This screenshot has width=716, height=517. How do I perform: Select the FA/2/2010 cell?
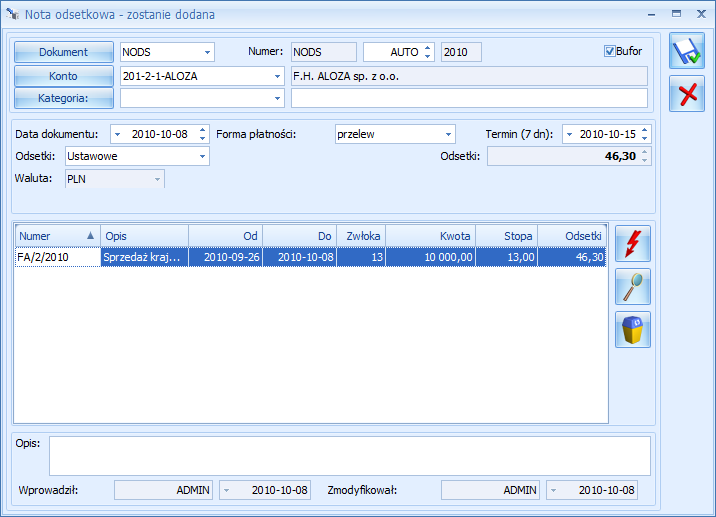tap(58, 257)
